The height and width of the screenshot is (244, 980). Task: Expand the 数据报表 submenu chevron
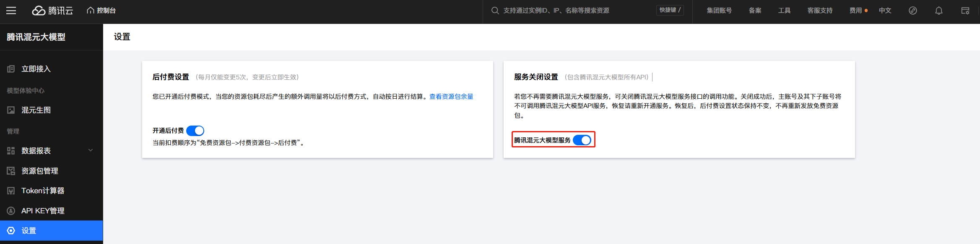tap(91, 150)
